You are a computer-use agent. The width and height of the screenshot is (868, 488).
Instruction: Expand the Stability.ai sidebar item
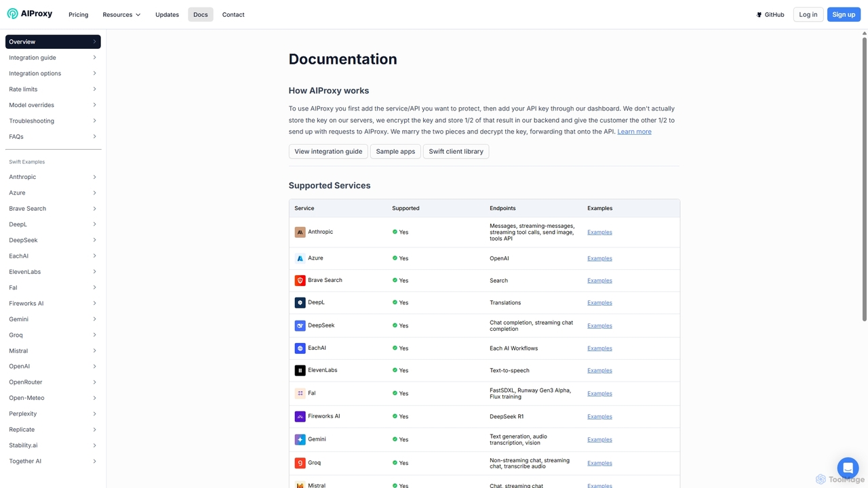(x=53, y=445)
